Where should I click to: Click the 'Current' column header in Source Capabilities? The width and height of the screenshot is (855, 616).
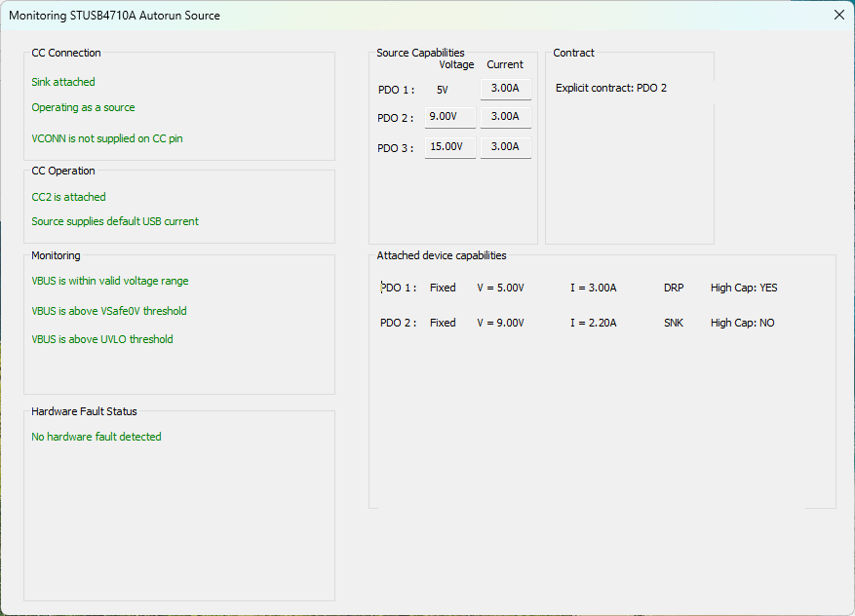click(x=505, y=64)
